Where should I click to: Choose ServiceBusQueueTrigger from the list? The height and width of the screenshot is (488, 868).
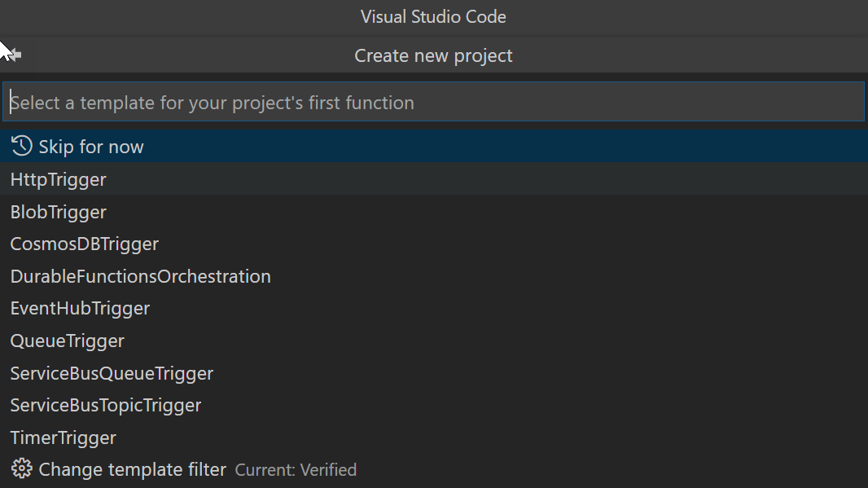tap(112, 373)
